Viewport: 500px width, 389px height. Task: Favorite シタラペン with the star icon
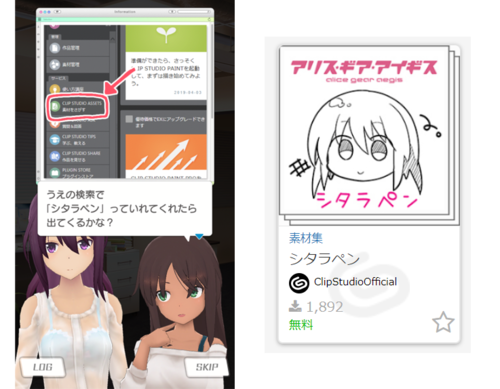[x=443, y=322]
